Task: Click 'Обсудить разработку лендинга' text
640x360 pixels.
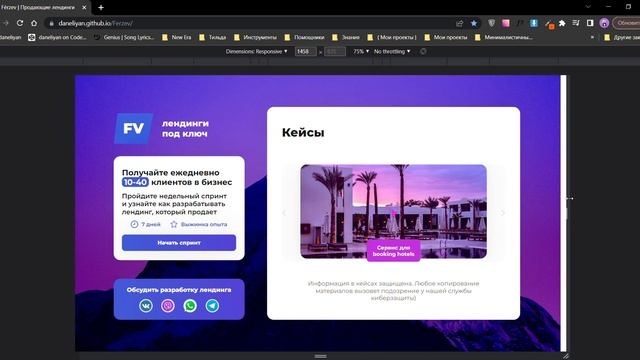Action: coord(179,290)
